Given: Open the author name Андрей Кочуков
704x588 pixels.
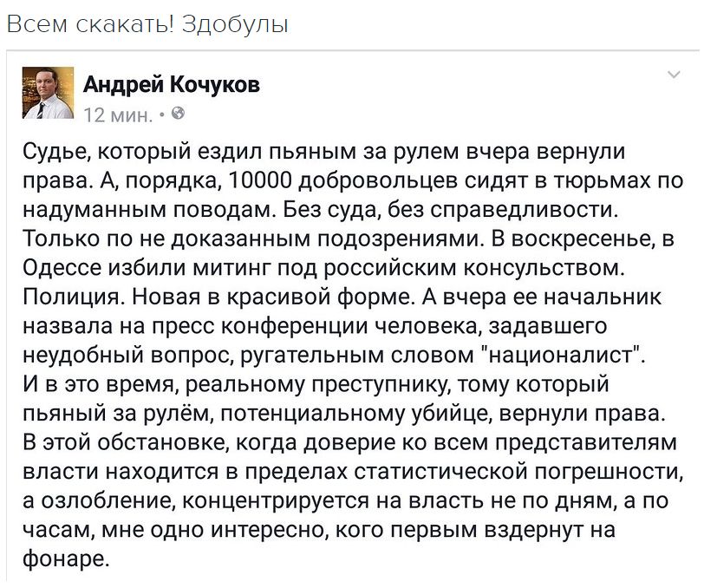Looking at the screenshot, I should pyautogui.click(x=171, y=85).
